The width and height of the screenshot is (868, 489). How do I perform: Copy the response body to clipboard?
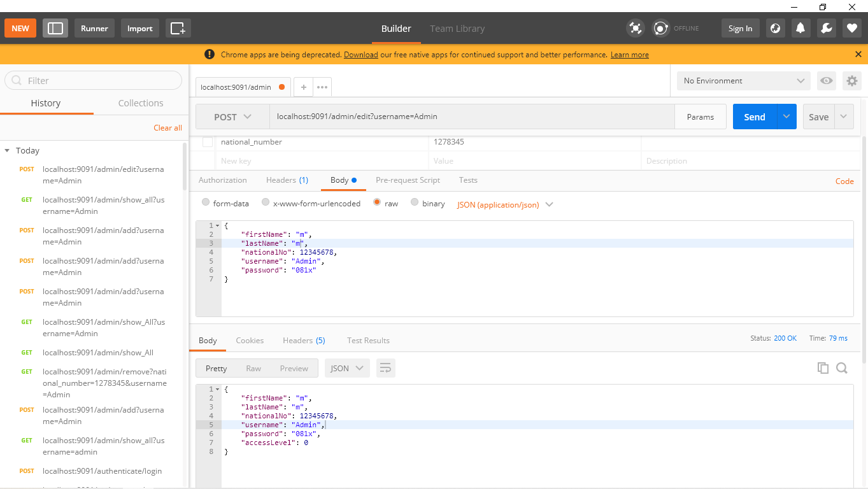coord(823,368)
